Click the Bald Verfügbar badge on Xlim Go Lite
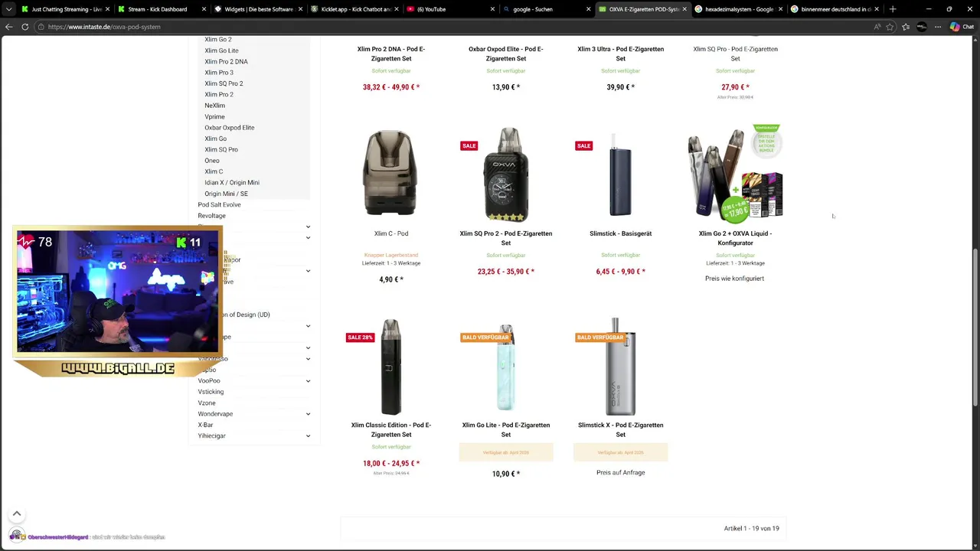Viewport: 980px width, 551px height. pos(485,337)
